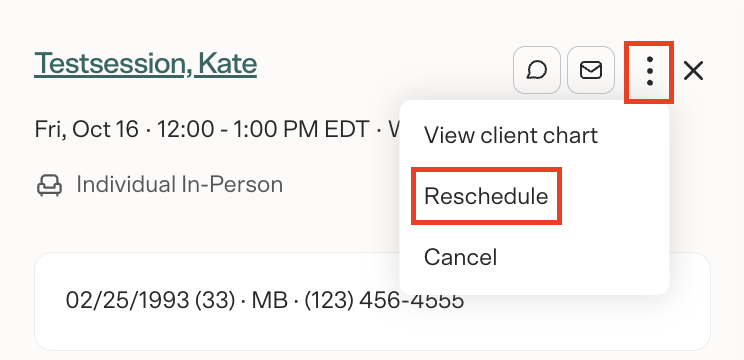The width and height of the screenshot is (744, 360).
Task: Click the birth date 02/25/1993
Action: point(127,300)
